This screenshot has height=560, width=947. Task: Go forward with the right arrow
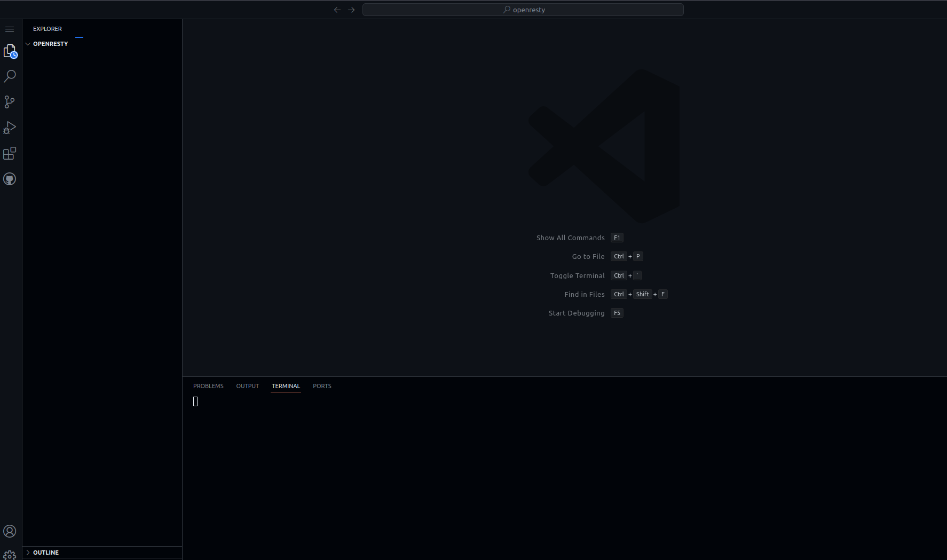tap(351, 10)
